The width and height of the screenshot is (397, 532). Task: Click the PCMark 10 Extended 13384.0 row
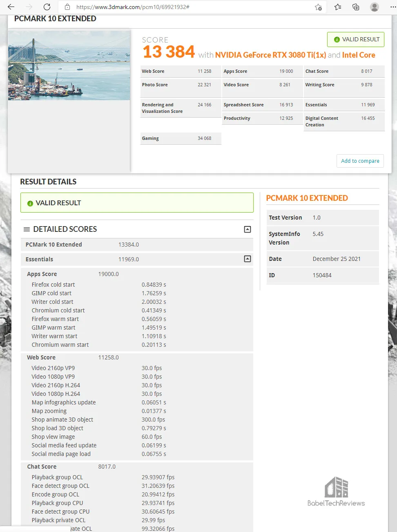coord(137,245)
